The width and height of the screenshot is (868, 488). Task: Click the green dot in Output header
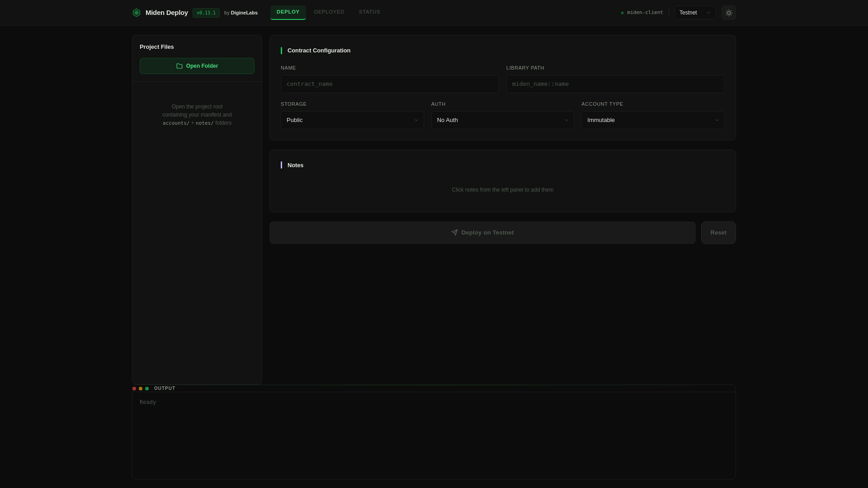147,389
